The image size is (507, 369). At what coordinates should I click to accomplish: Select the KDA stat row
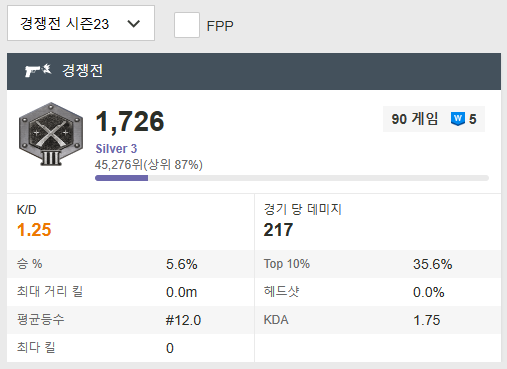click(378, 320)
